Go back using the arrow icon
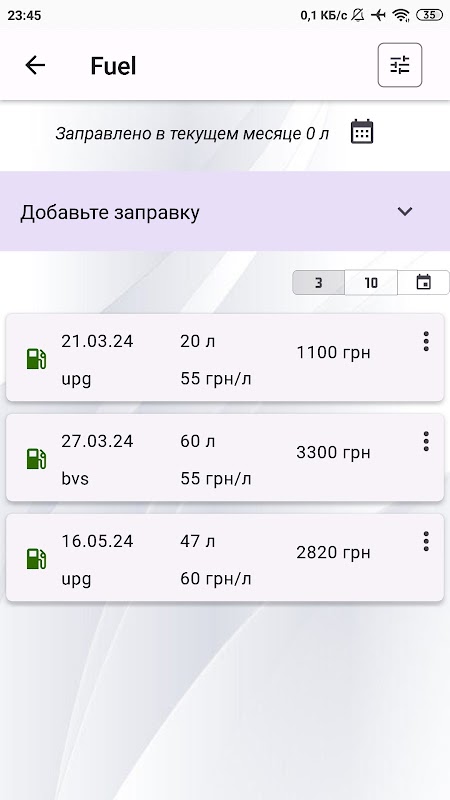This screenshot has height=800, width=450. click(35, 65)
